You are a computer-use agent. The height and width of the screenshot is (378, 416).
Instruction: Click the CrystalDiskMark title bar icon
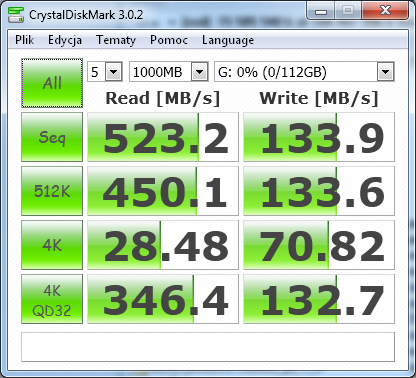[x=16, y=15]
